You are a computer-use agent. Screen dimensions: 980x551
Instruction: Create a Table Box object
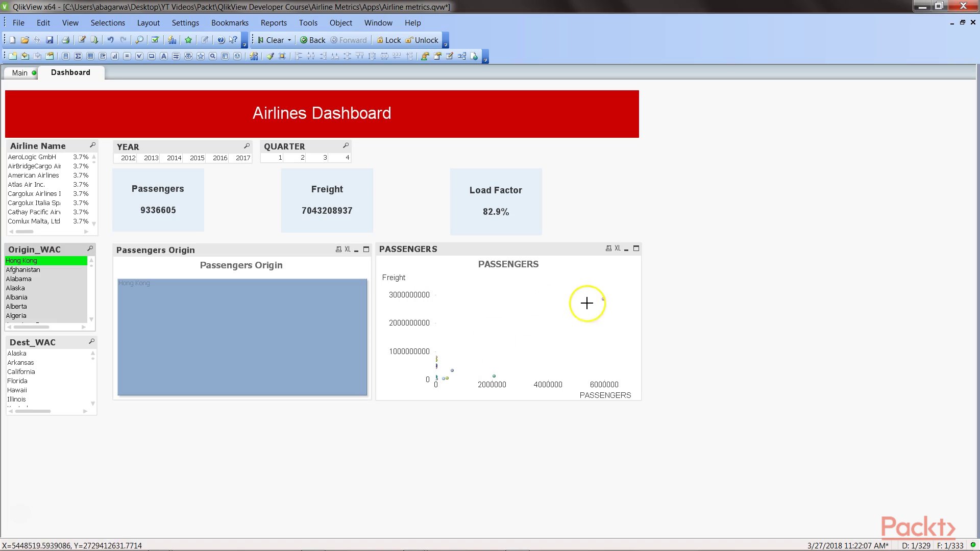90,56
